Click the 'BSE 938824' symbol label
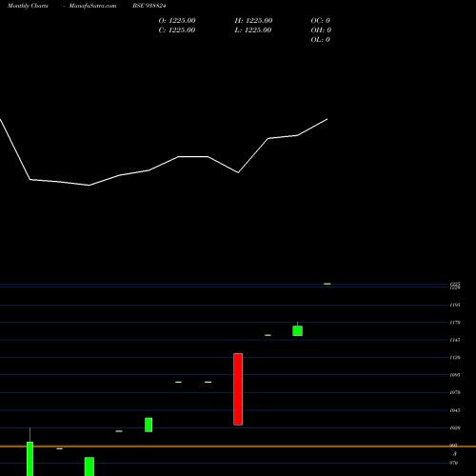 click(x=149, y=6)
